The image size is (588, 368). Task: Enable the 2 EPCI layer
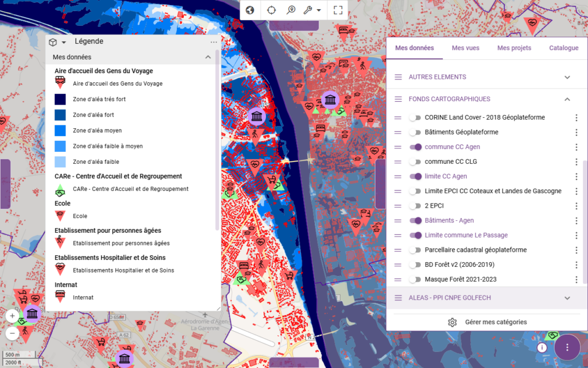(415, 206)
